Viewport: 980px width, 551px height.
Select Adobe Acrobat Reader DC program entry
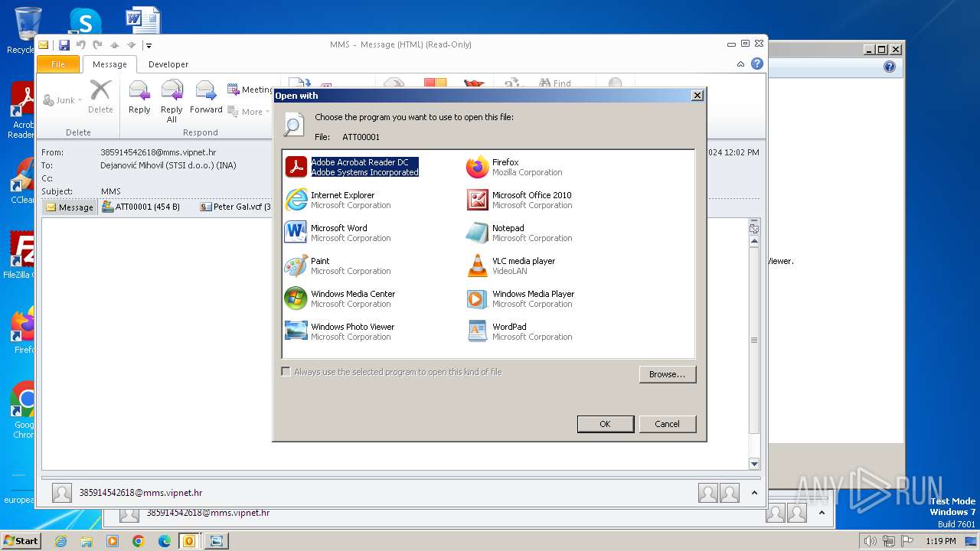(x=352, y=167)
